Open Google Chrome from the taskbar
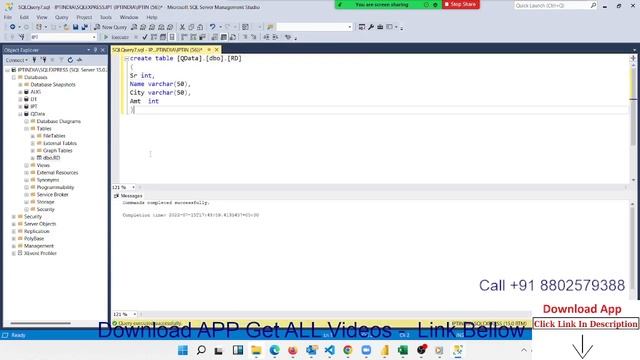This screenshot has width=640, height=360. [348, 350]
